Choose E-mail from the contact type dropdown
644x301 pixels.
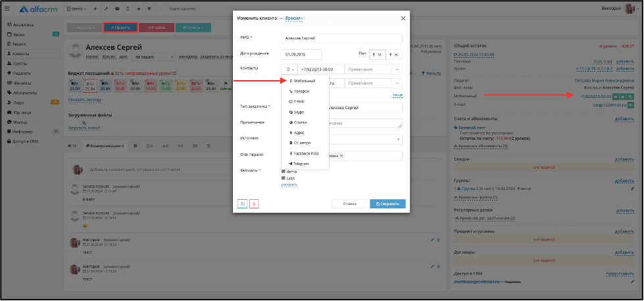tap(299, 102)
